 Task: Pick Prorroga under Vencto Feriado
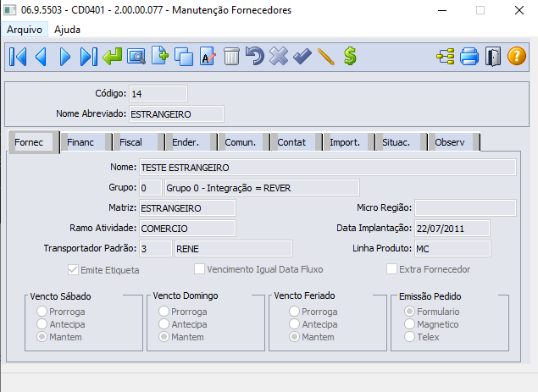(294, 311)
